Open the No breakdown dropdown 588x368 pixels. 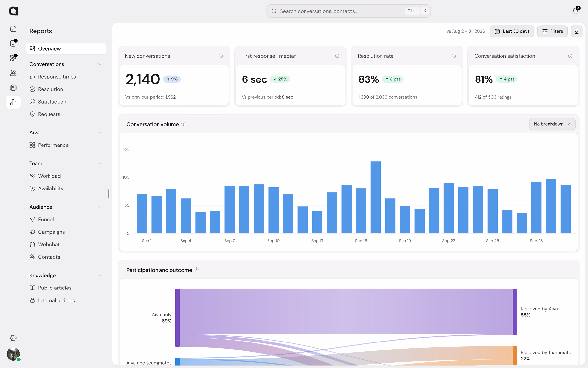coord(552,124)
